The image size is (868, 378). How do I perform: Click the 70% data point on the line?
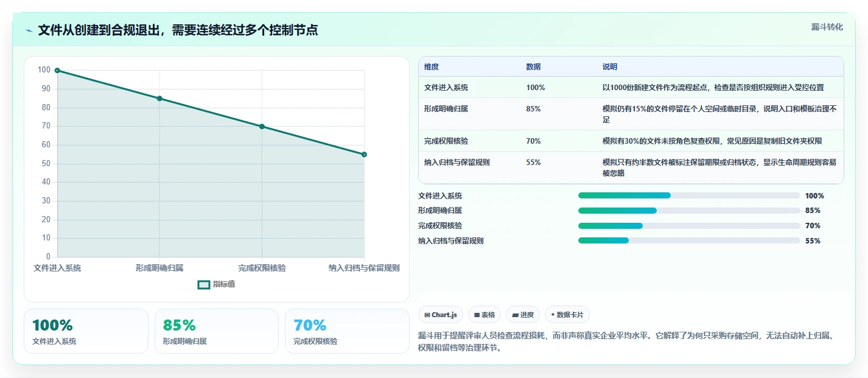pos(262,127)
